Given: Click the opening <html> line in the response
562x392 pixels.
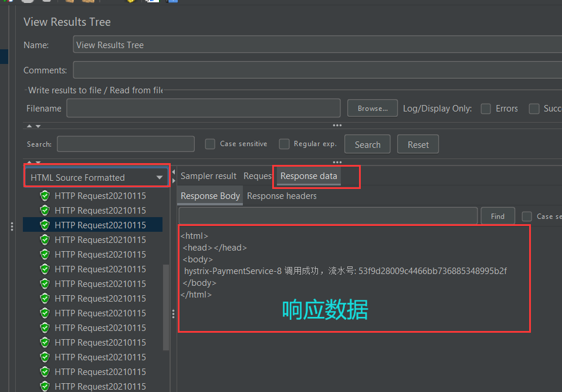Looking at the screenshot, I should 194,236.
